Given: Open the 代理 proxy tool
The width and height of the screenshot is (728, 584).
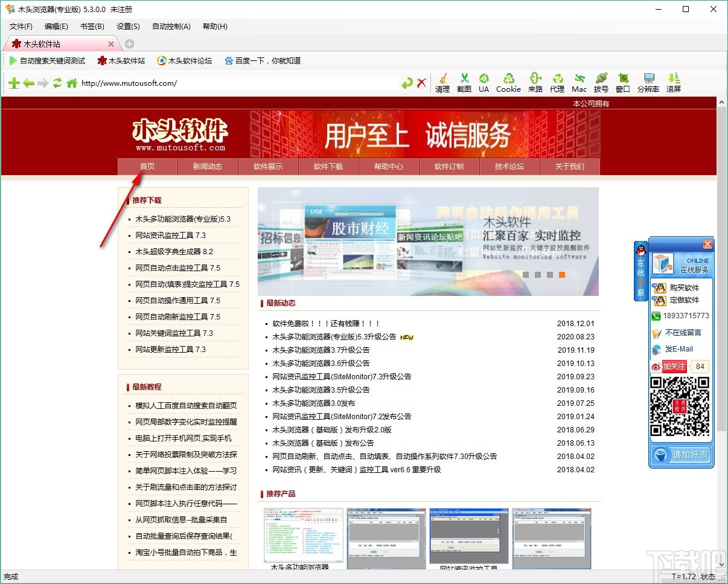Looking at the screenshot, I should click(x=557, y=83).
